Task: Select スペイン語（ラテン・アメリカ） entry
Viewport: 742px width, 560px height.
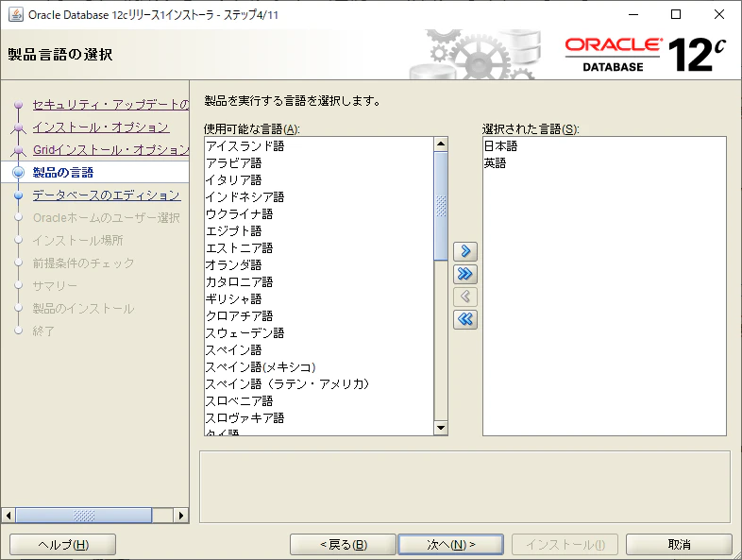Action: (319, 384)
